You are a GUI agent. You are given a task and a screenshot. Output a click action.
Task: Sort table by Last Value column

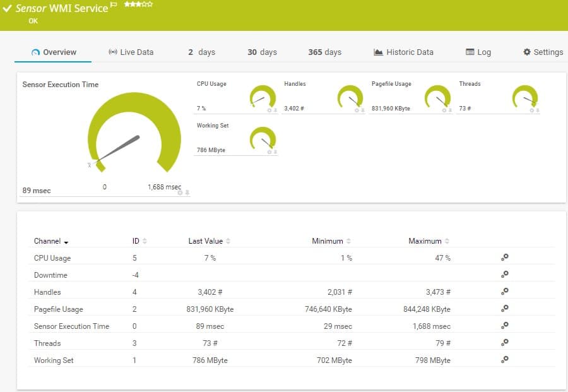210,241
